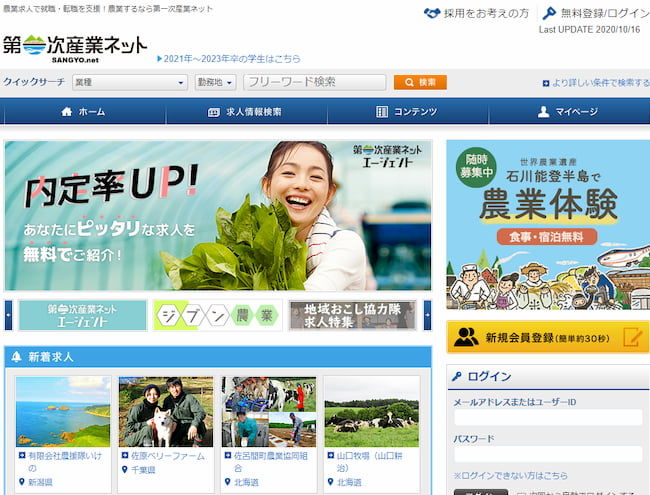Screen dimensions: 650x495
Task: Click the right arrow of the banner carousel
Action: tap(427, 315)
